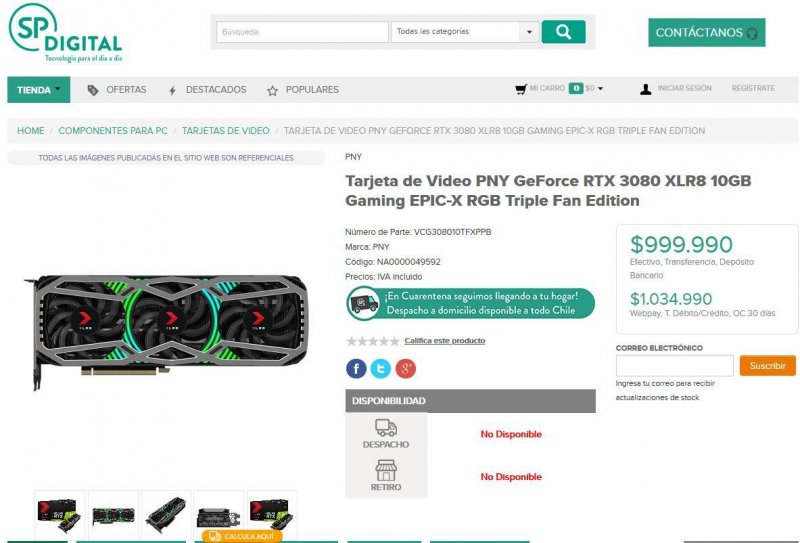Share the product on Facebook
The height and width of the screenshot is (543, 800).
[356, 368]
